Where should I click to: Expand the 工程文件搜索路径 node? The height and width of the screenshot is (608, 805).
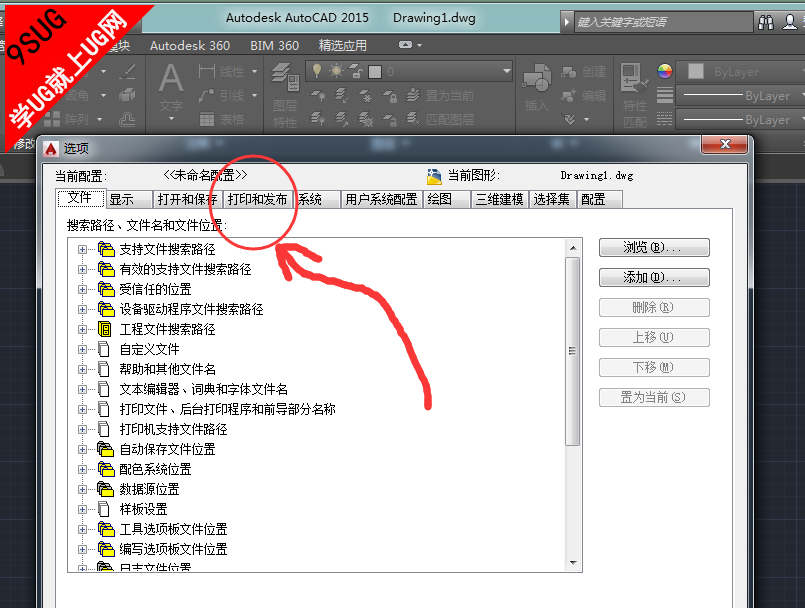[x=82, y=330]
